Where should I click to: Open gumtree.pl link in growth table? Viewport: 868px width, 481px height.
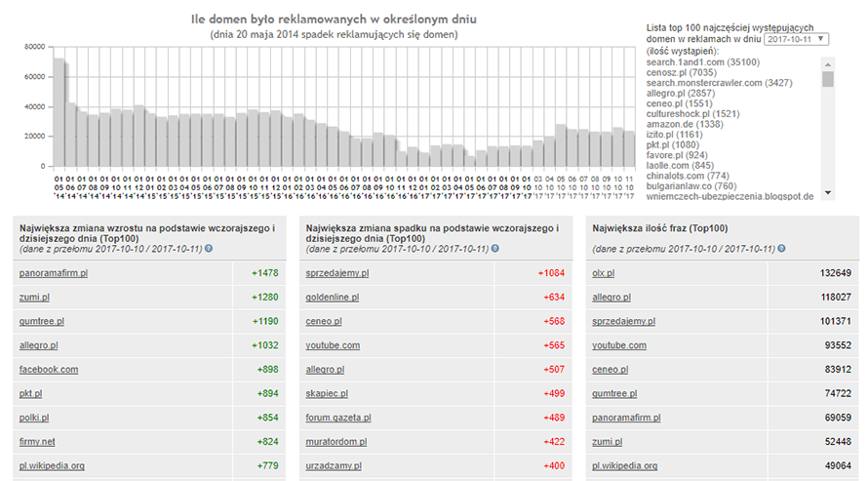(42, 321)
